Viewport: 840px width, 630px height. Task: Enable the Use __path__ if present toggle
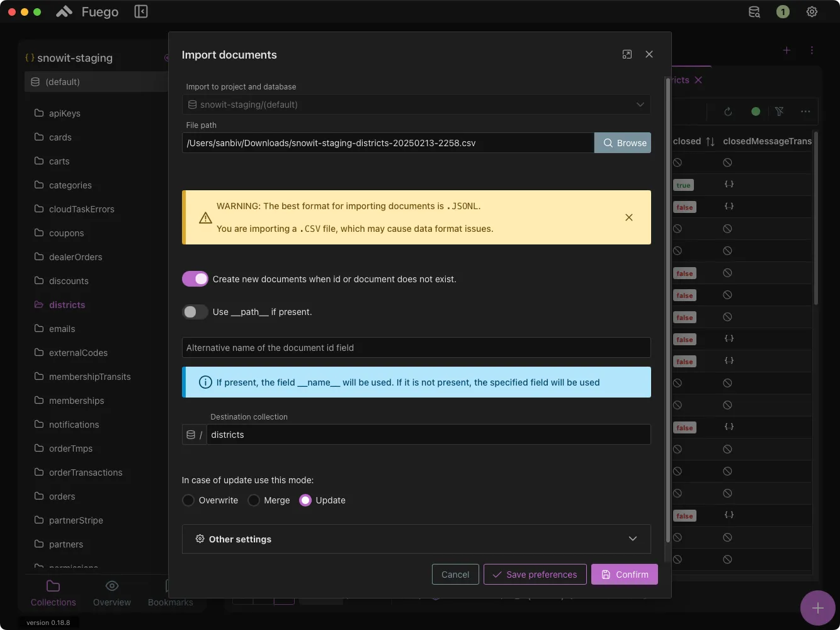195,312
